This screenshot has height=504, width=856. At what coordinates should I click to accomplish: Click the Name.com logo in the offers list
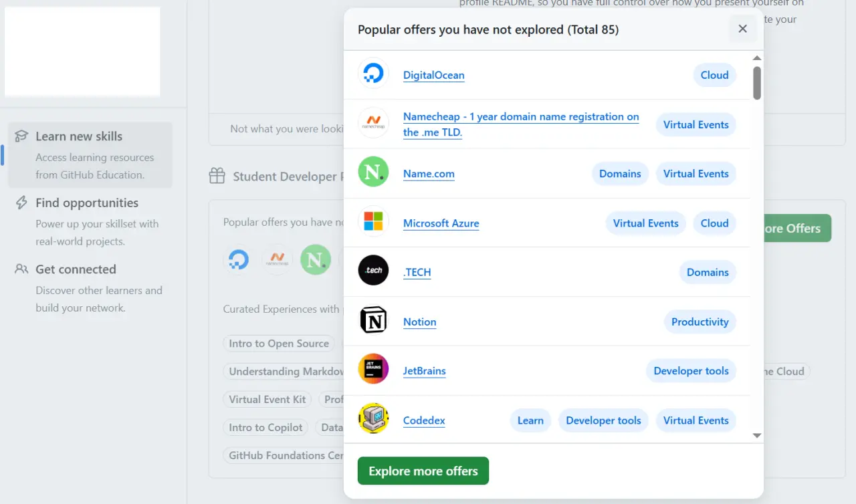point(373,173)
